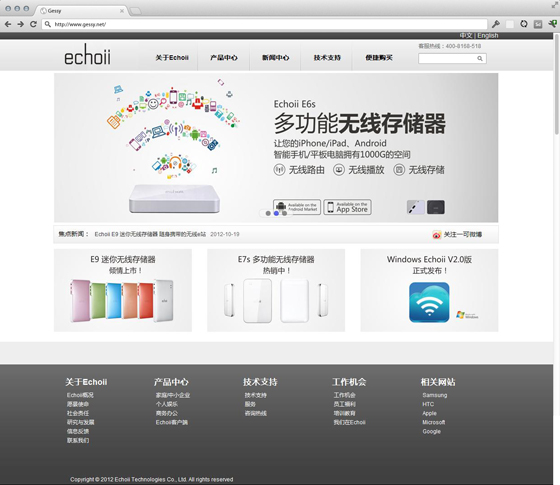Open the 技术支持 navigation menu
This screenshot has height=485, width=560.
coord(327,58)
